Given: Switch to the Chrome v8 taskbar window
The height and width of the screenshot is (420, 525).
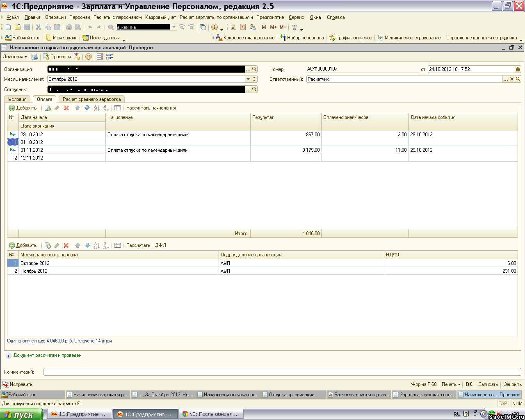Looking at the screenshot, I should point(210,414).
